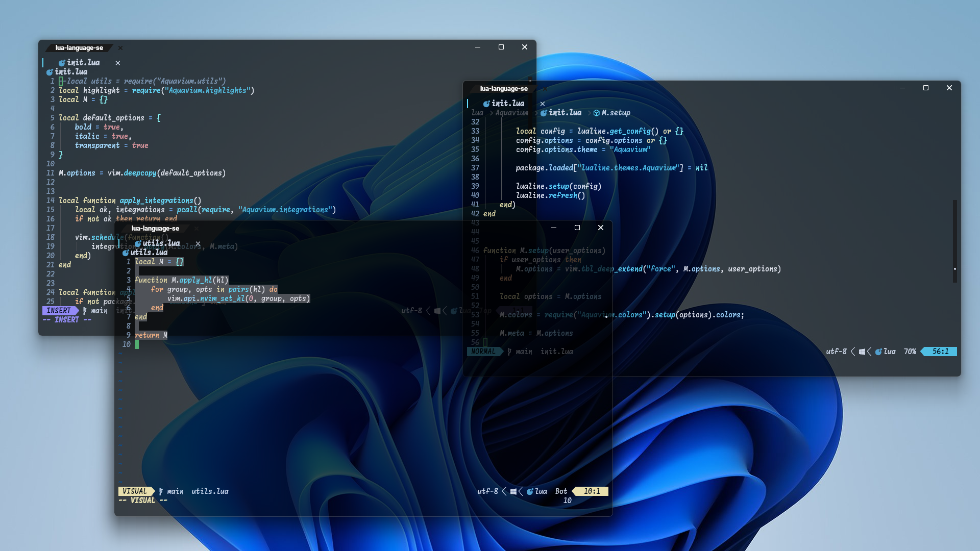Screen dimensions: 980x551
Task: Minimize the NORMAL-mode terminal window
Action: pyautogui.click(x=902, y=88)
